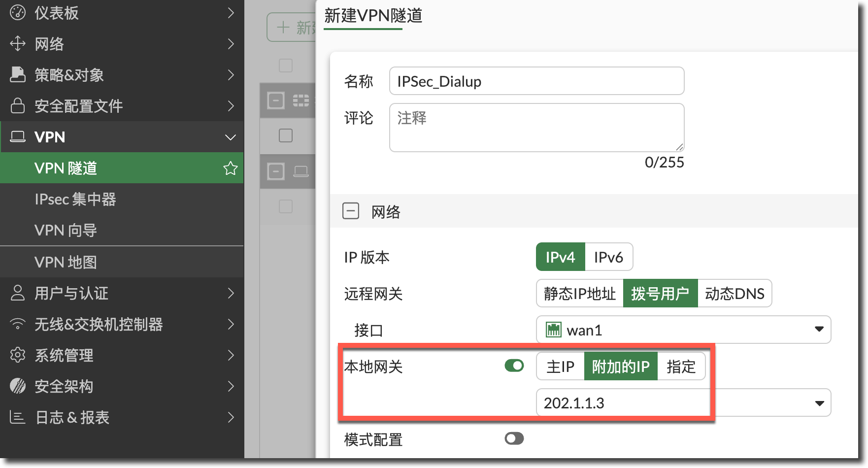Collapse the 网络 section
Image resolution: width=868 pixels, height=468 pixels.
pyautogui.click(x=351, y=212)
